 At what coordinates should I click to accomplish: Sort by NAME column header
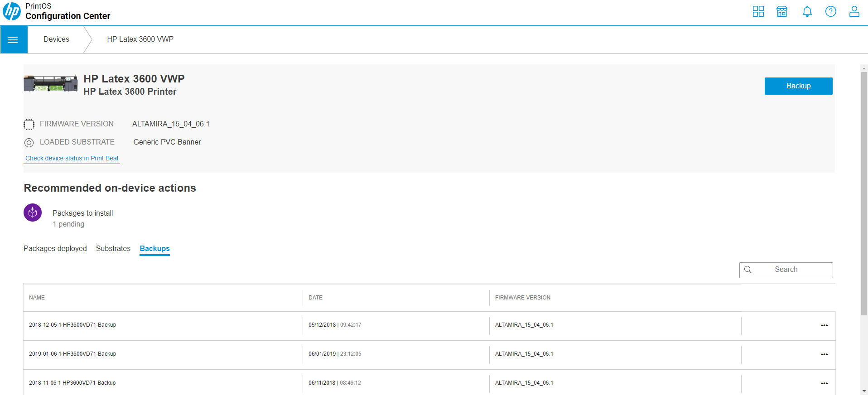coord(37,298)
